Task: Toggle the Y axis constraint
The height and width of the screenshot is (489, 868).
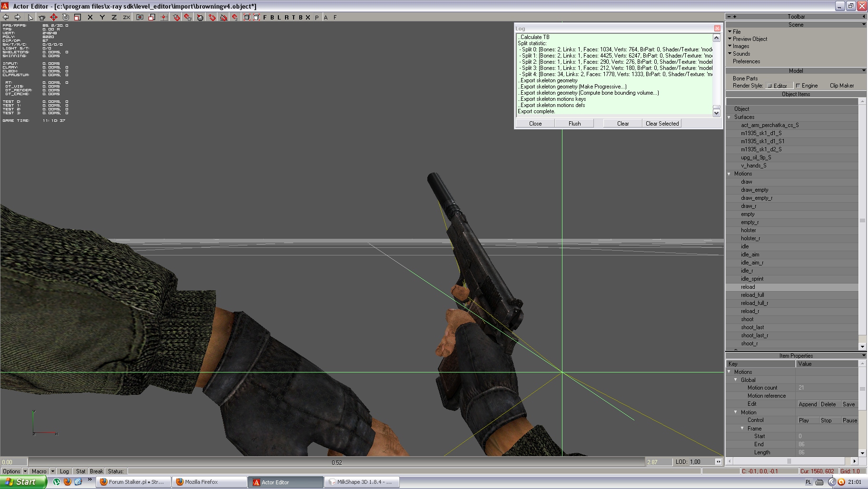Action: coord(102,17)
